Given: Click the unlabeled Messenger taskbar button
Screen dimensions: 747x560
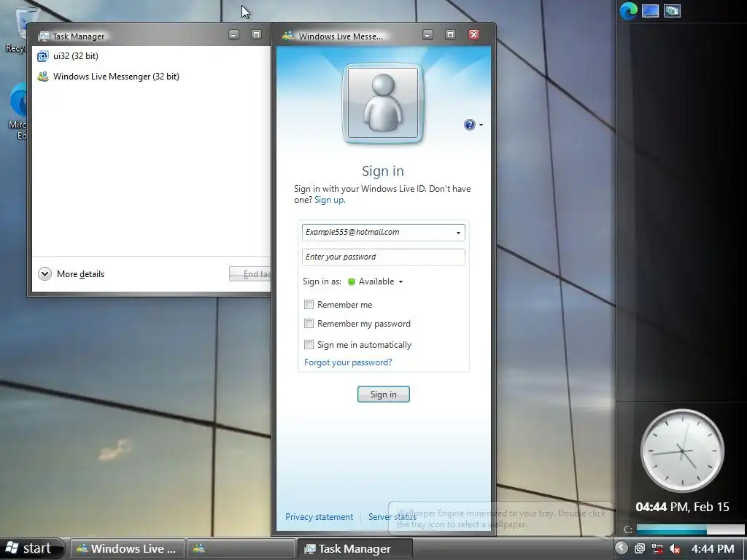Looking at the screenshot, I should tap(241, 548).
